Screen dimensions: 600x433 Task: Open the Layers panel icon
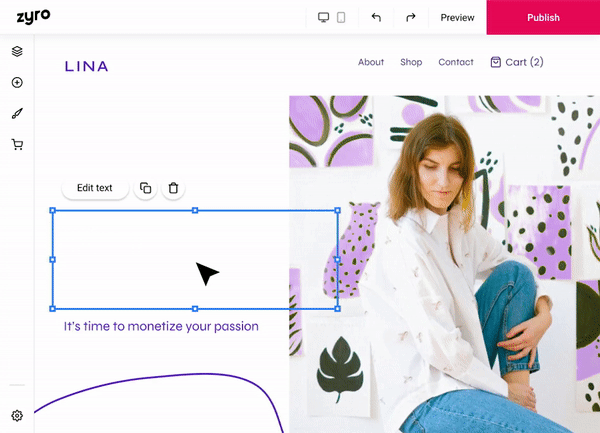[17, 51]
